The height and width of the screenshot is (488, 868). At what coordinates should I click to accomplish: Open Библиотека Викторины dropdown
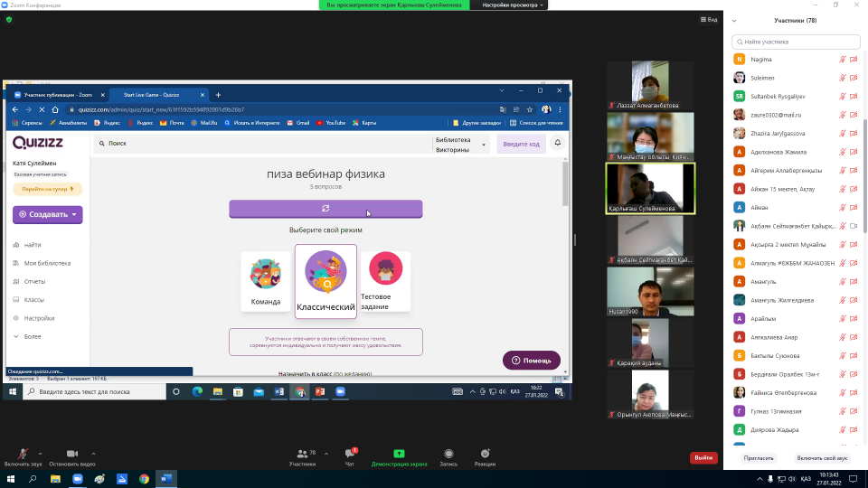coord(460,145)
